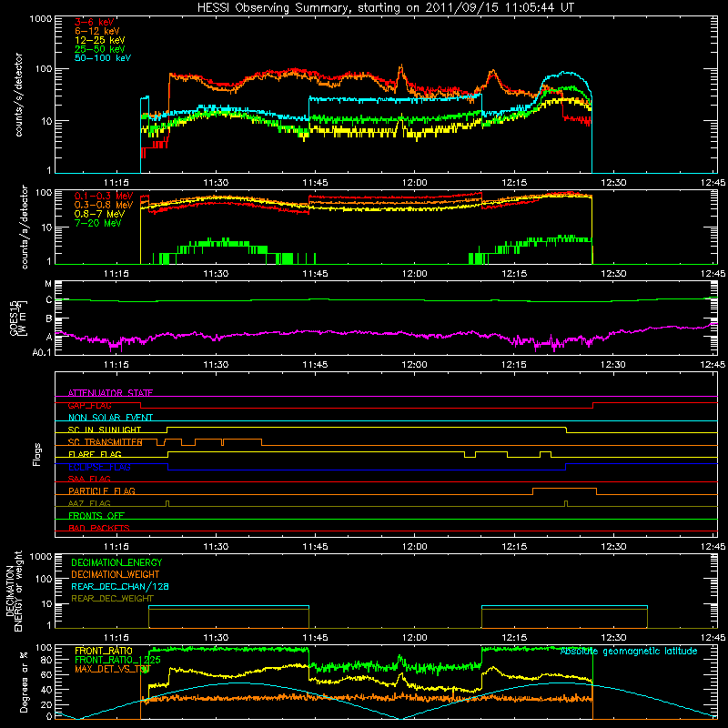Click the B class tick label on GOES panel
Image resolution: width=728 pixels, height=728 pixels.
pyautogui.click(x=49, y=319)
